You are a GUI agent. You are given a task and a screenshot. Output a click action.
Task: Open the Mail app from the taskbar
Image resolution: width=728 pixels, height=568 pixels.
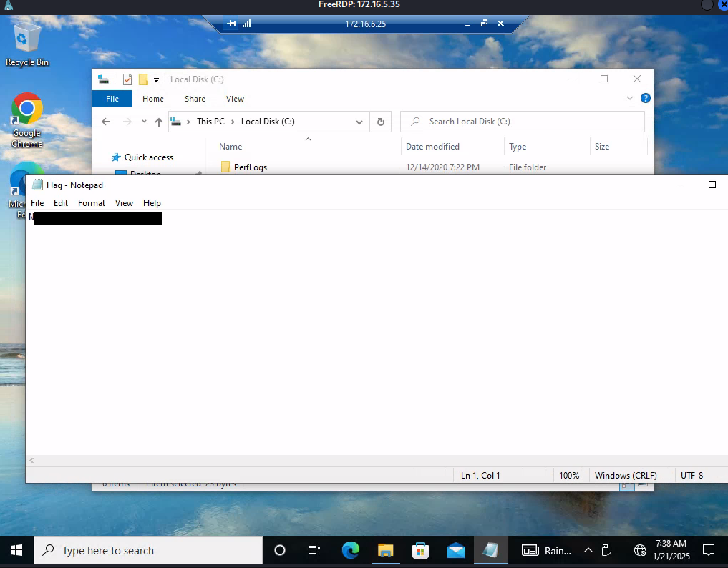(x=456, y=550)
